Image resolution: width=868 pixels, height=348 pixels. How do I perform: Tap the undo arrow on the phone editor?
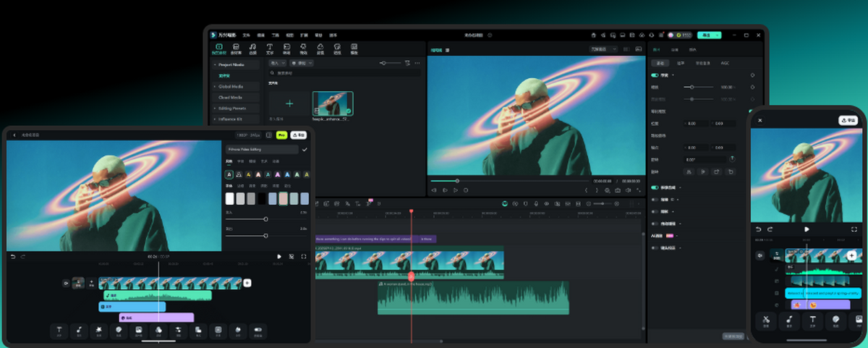click(x=758, y=229)
